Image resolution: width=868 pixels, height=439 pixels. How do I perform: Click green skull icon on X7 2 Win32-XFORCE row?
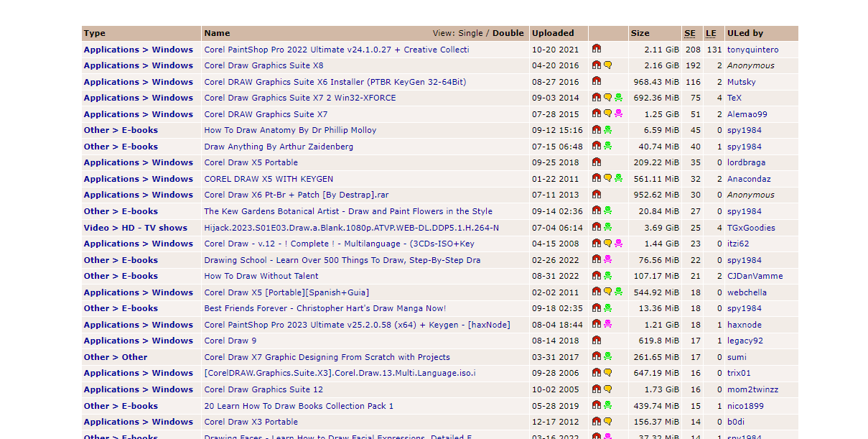coord(618,98)
